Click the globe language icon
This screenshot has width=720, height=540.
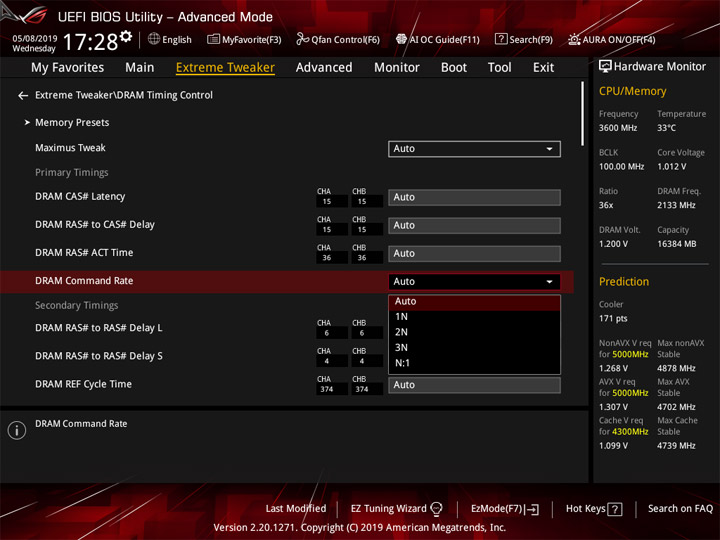pyautogui.click(x=154, y=39)
